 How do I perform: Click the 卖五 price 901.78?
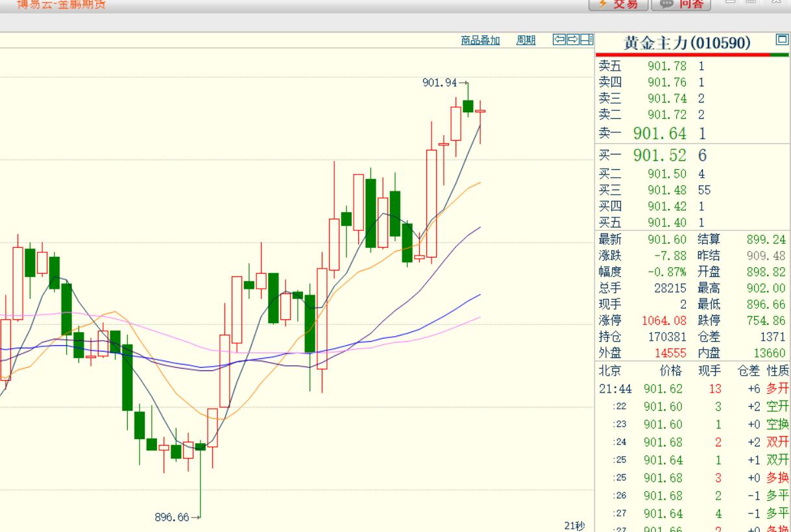(666, 66)
